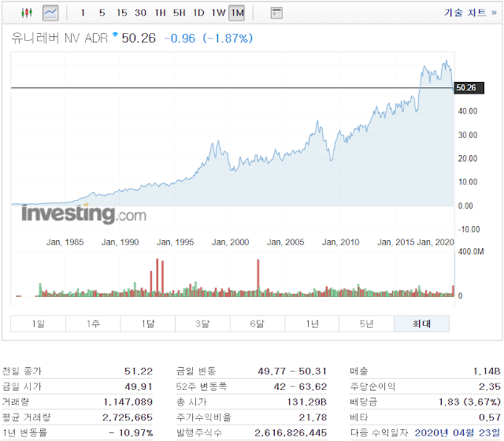Click the 주당순이익 value 2.35
This screenshot has width=504, height=441.
[x=490, y=387]
